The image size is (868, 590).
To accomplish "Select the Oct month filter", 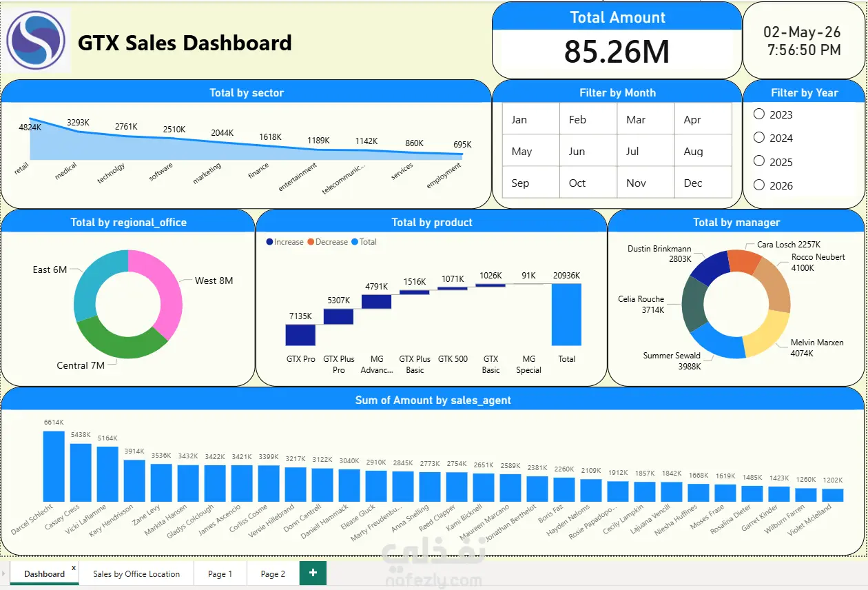I will (588, 183).
